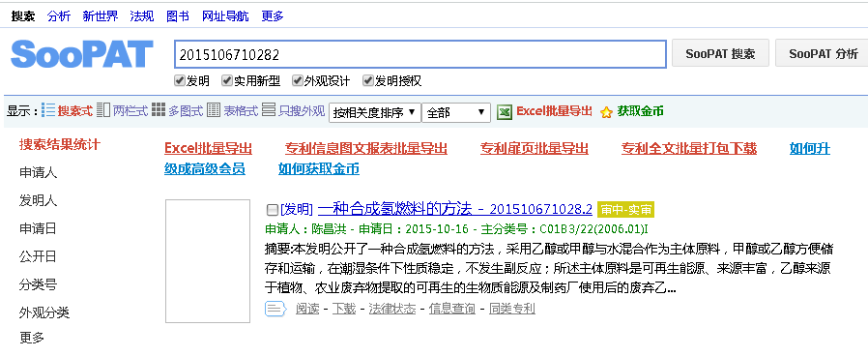This screenshot has height=357, width=868.
Task: Open the 网址导航 top menu item
Action: coord(225,16)
